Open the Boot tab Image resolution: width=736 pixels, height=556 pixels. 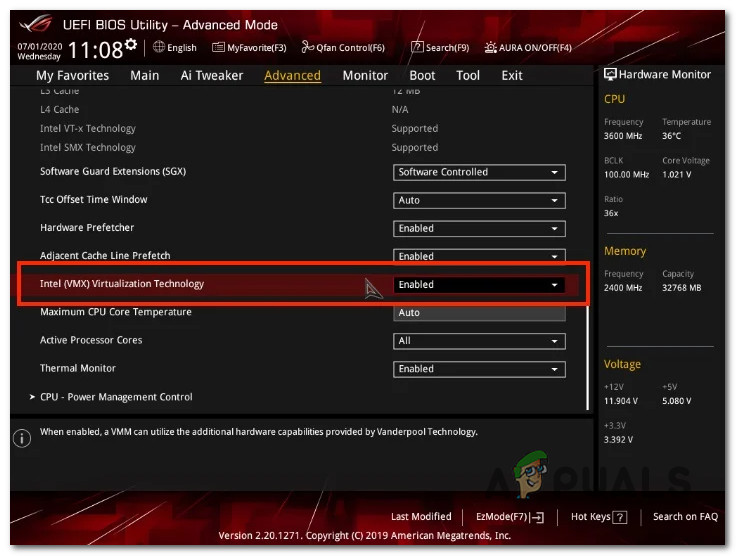coord(422,76)
